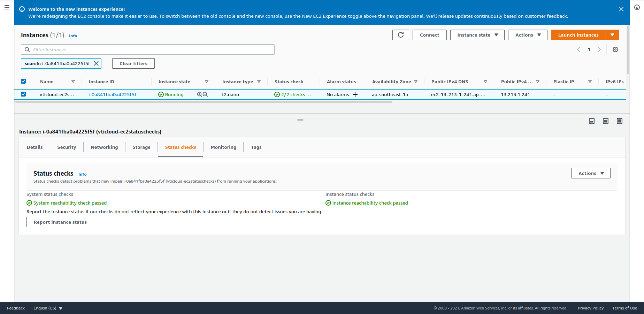The width and height of the screenshot is (644, 314).
Task: Open Privacy Policy link
Action: [x=591, y=308]
